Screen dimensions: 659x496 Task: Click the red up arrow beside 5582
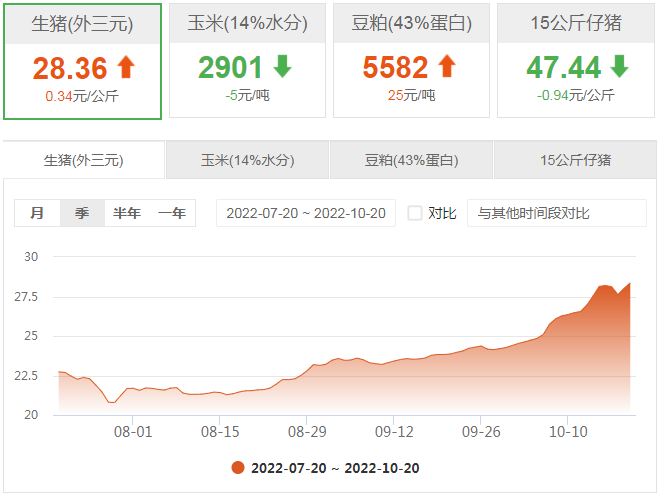tap(447, 66)
